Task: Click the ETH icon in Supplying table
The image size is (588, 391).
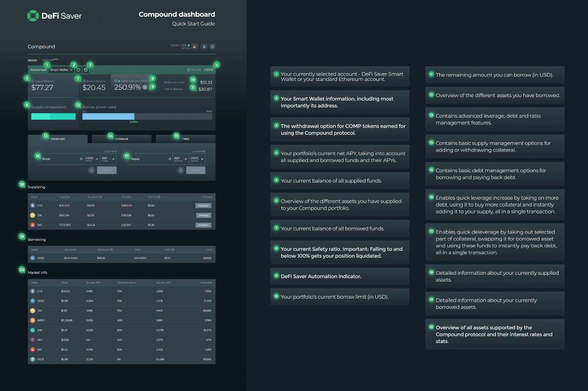Action: [32, 206]
